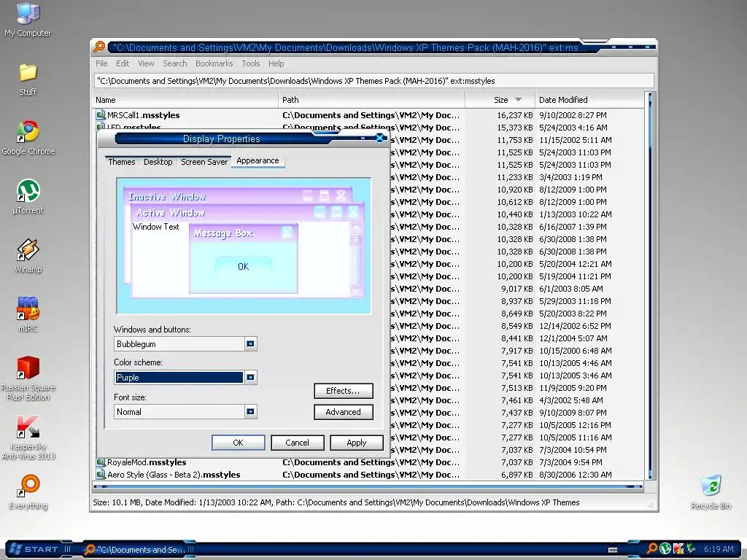Image resolution: width=747 pixels, height=560 pixels.
Task: Click the vertical scrollbar of results list
Action: coord(649,286)
